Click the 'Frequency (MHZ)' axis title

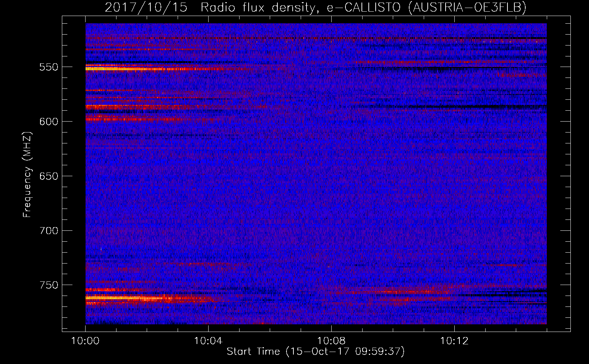pyautogui.click(x=27, y=175)
